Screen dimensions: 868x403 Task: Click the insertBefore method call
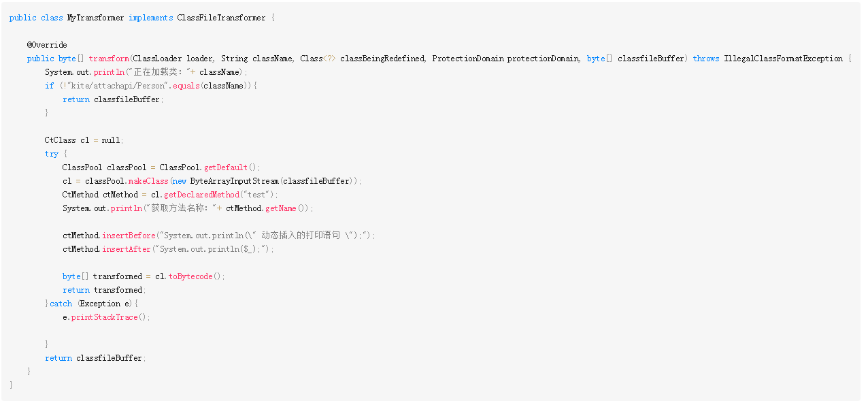tap(129, 236)
